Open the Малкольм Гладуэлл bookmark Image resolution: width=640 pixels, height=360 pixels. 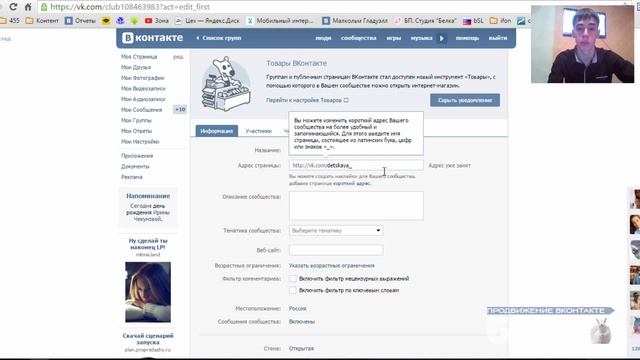[355, 20]
